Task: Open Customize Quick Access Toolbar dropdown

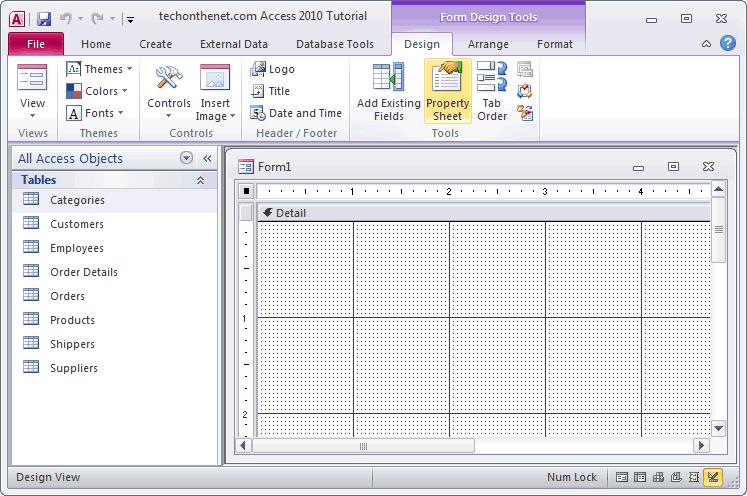Action: click(130, 19)
